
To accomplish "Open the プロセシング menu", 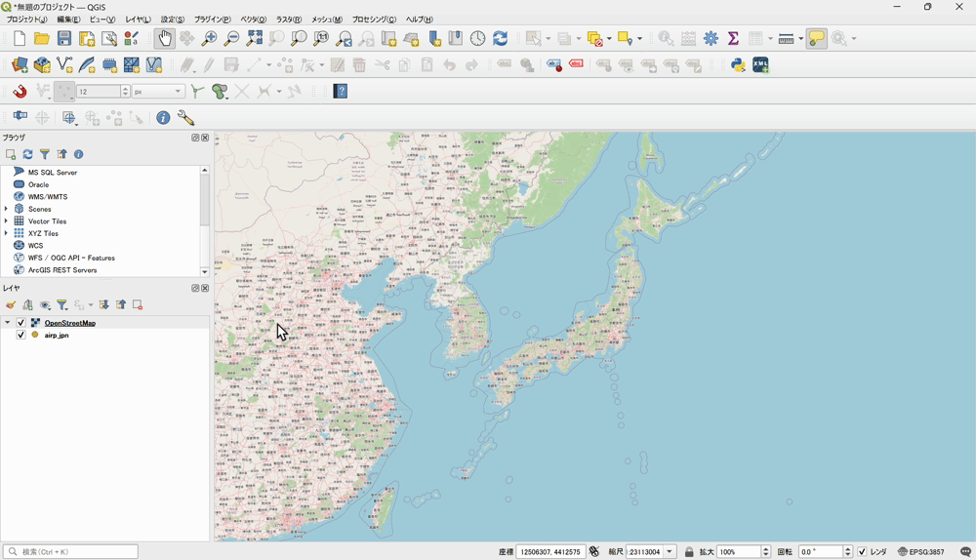I will [x=374, y=20].
